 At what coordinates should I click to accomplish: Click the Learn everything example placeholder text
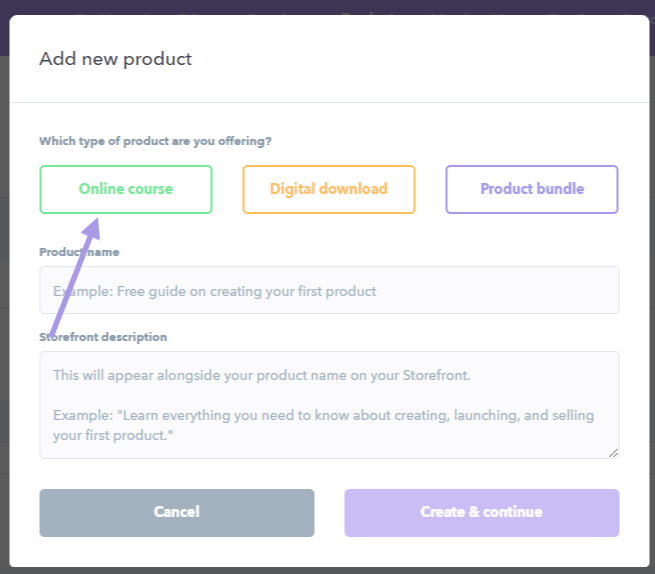tap(323, 425)
